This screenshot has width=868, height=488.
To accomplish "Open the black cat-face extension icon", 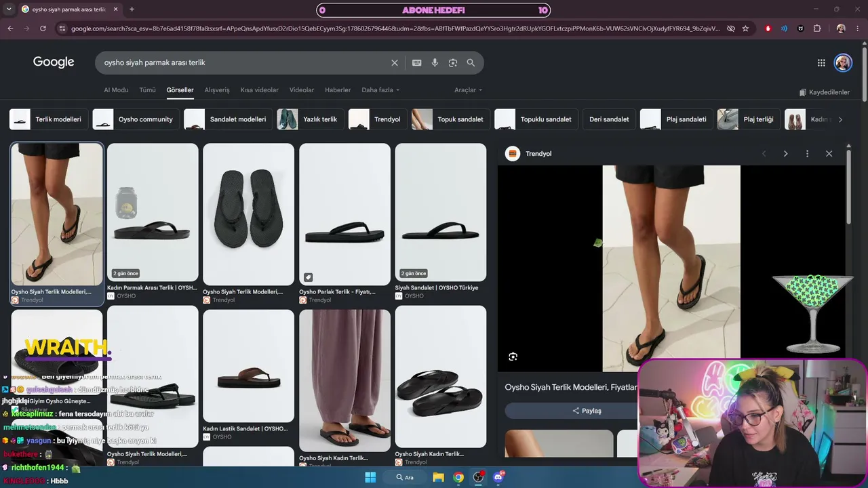I will (801, 28).
